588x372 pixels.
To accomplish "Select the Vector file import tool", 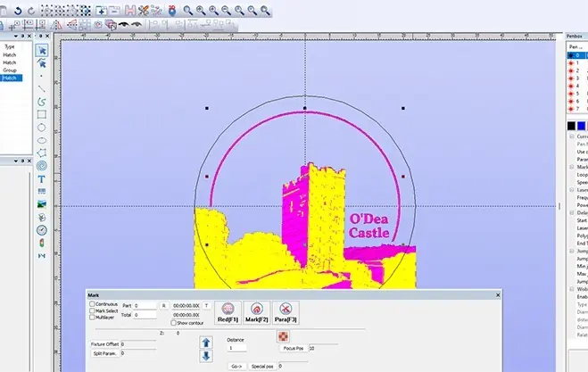I will [x=42, y=217].
